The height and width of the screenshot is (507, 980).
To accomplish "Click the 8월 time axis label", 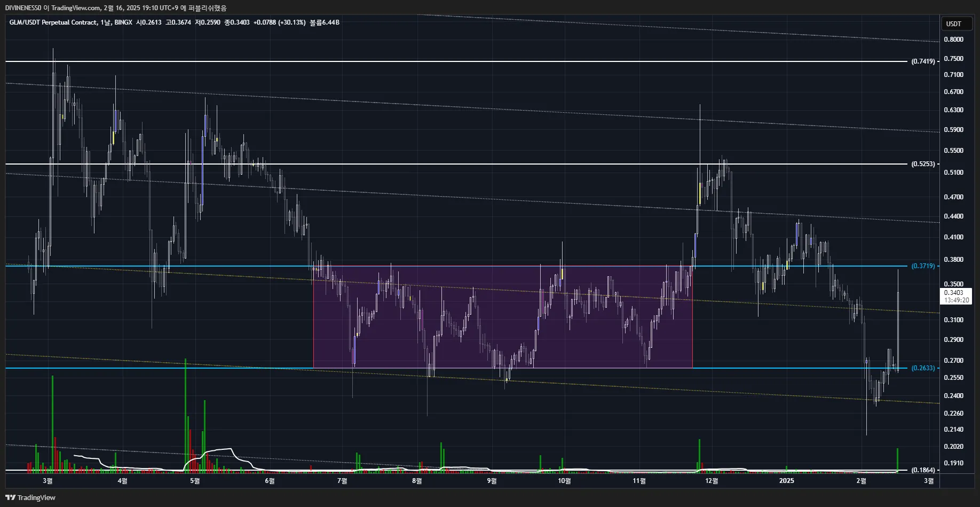I will point(417,481).
